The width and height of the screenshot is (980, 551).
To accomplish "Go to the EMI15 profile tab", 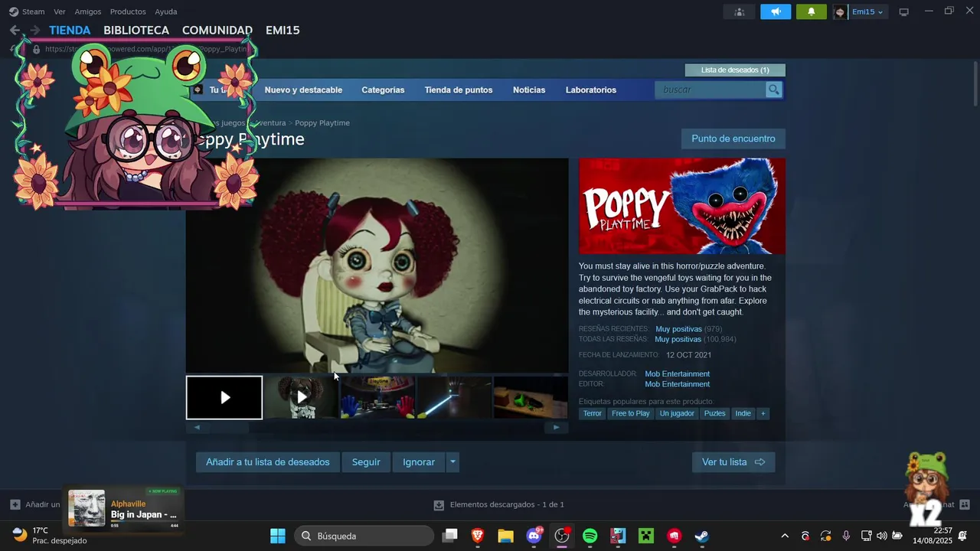I will [283, 30].
